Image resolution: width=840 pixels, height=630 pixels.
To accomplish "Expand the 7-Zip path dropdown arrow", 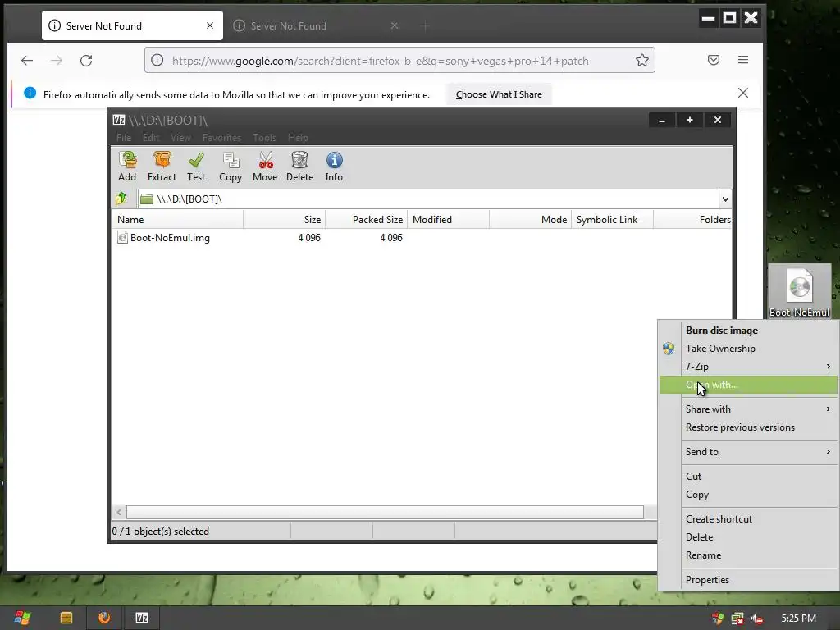I will [725, 199].
